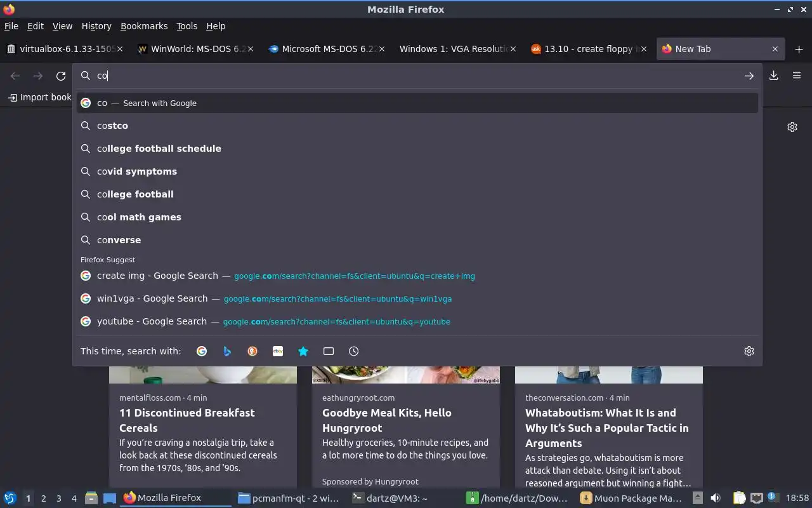The image size is (812, 508).
Task: Choose the 'cool math games' suggestion
Action: (x=417, y=217)
